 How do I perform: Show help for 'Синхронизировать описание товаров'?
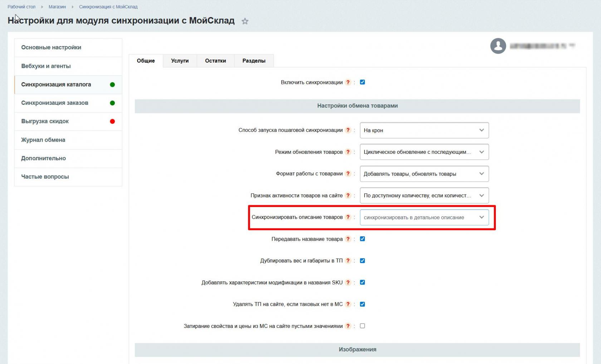click(348, 217)
